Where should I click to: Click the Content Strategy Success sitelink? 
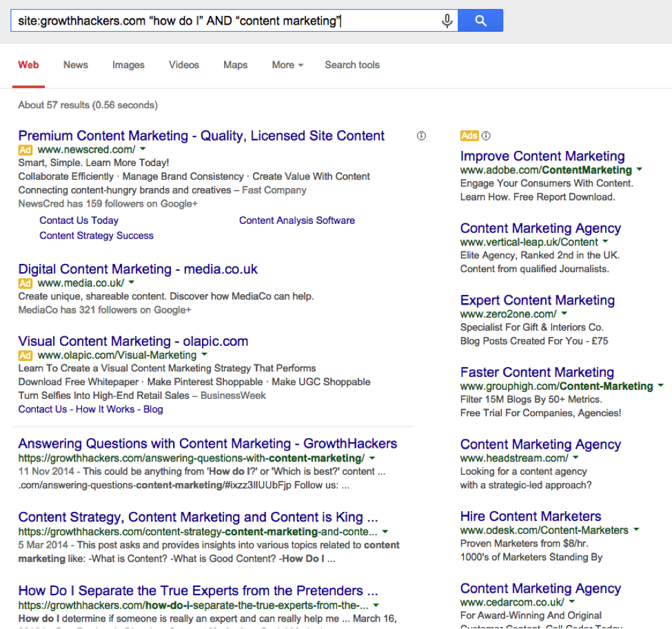click(96, 236)
